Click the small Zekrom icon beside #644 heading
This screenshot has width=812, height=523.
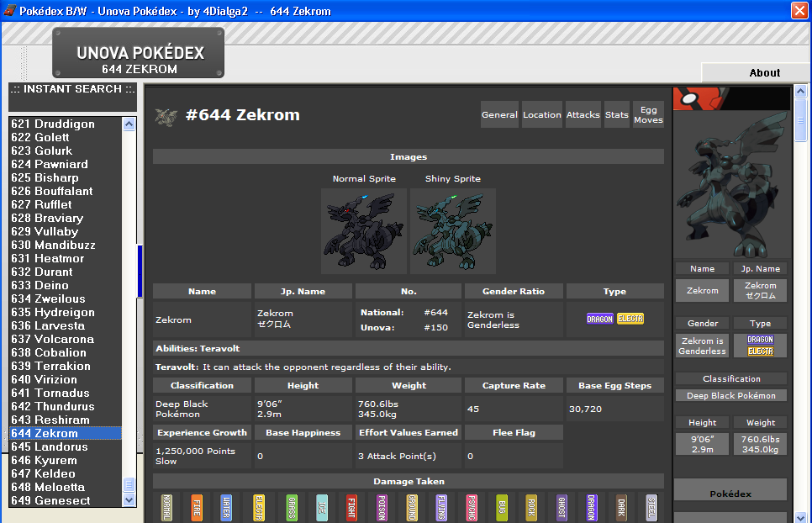pos(166,117)
